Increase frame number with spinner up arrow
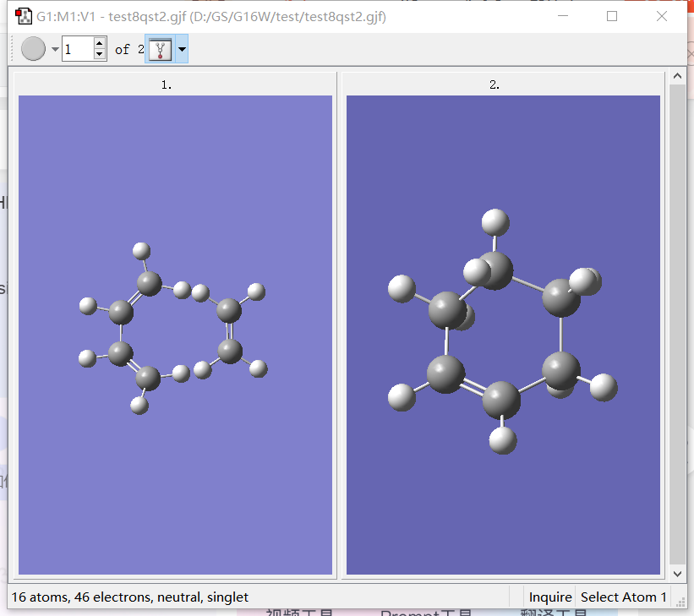Image resolution: width=694 pixels, height=616 pixels. tap(100, 44)
